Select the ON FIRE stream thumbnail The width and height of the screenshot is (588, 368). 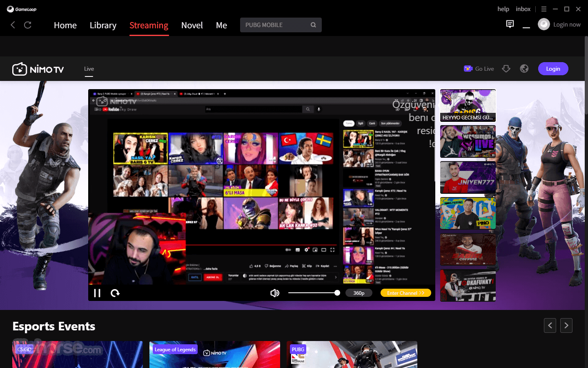pyautogui.click(x=468, y=249)
